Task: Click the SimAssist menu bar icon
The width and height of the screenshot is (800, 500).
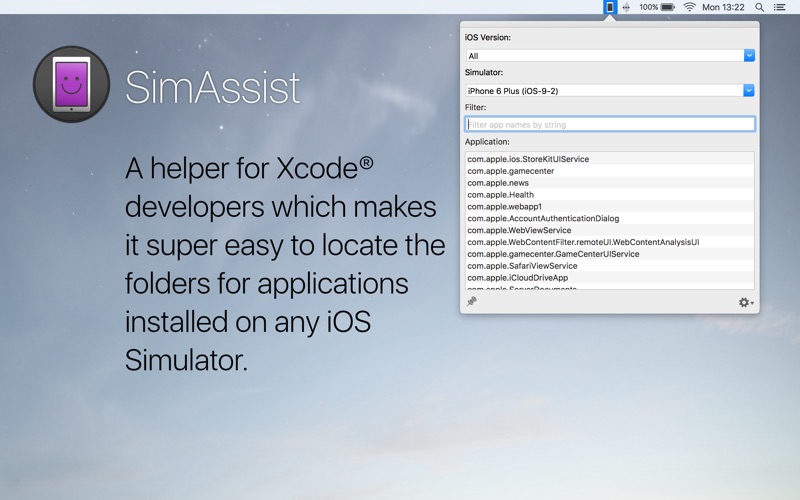Action: click(610, 7)
